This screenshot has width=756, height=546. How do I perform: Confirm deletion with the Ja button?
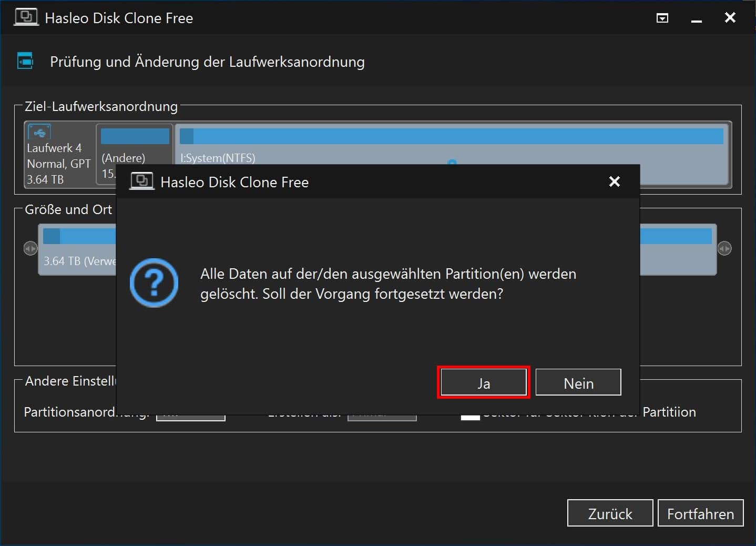(x=483, y=382)
